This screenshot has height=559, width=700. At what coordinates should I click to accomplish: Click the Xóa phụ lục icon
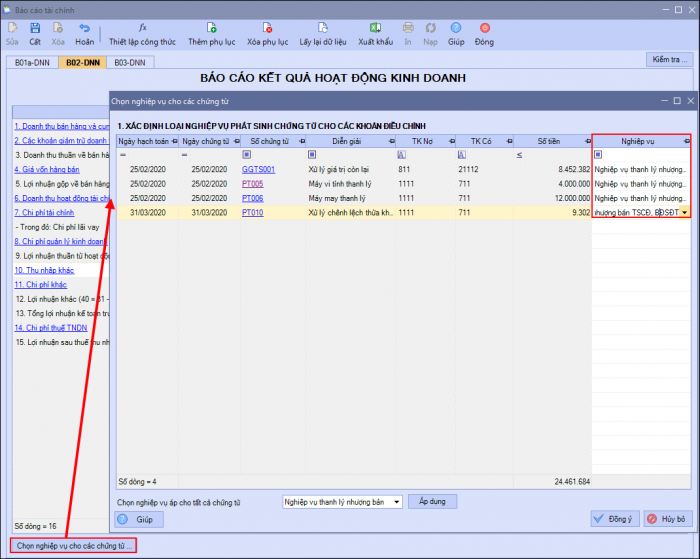click(x=267, y=28)
